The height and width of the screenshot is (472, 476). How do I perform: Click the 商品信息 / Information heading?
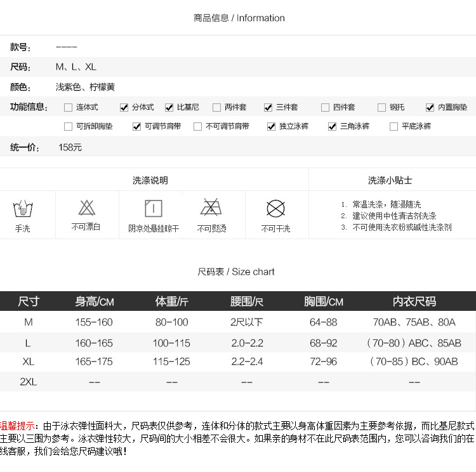(x=239, y=18)
